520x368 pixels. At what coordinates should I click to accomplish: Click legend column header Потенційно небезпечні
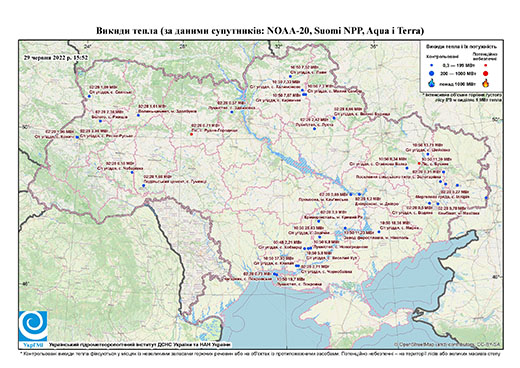[485, 56]
